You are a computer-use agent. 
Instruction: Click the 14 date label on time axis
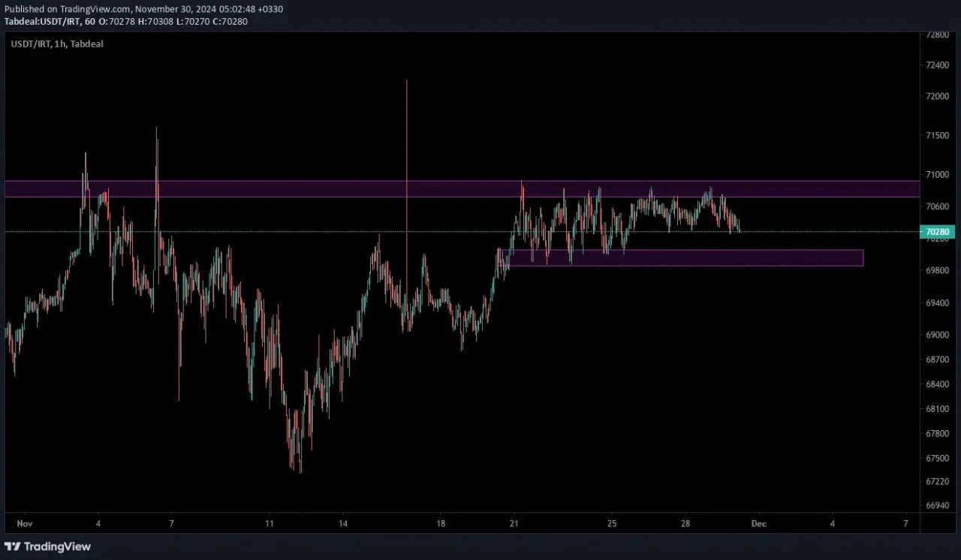(343, 524)
